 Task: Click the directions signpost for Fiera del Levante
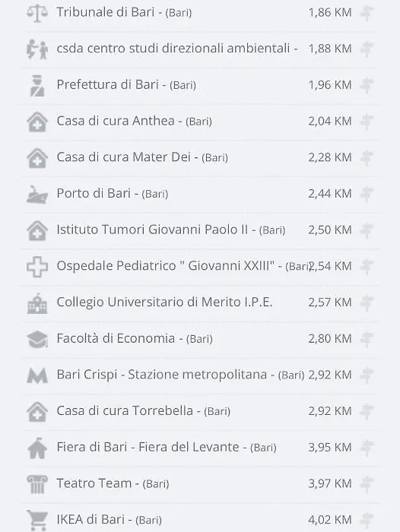(x=367, y=448)
